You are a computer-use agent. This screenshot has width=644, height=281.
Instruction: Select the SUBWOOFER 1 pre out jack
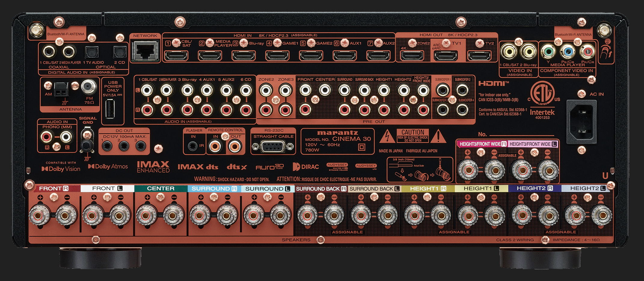tap(443, 90)
